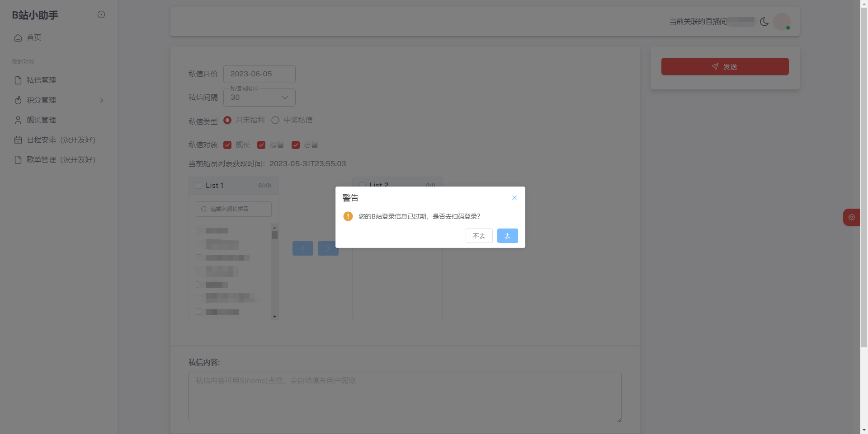
Task: Click the 私信内容 message textarea
Action: click(405, 397)
